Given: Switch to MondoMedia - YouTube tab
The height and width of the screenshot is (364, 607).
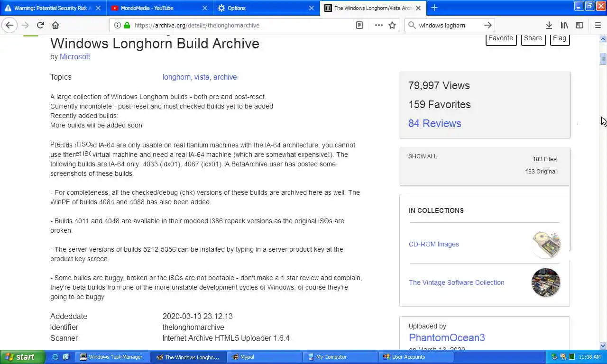Looking at the screenshot, I should click(x=159, y=8).
